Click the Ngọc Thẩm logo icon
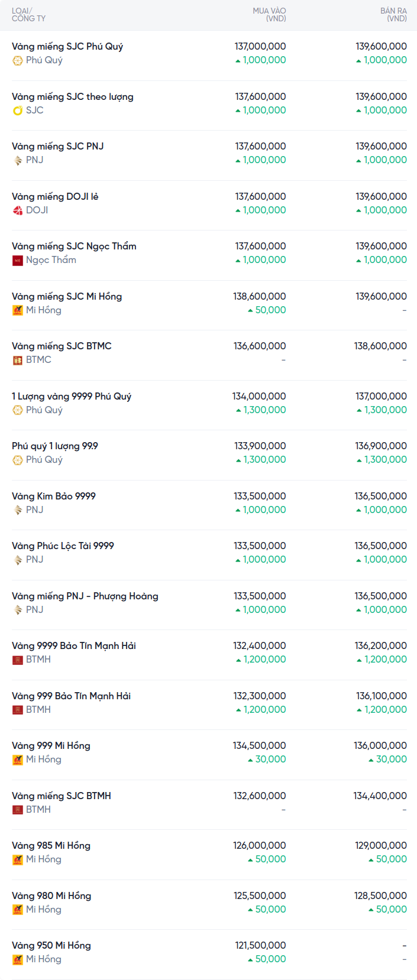The image size is (417, 980). tap(18, 260)
